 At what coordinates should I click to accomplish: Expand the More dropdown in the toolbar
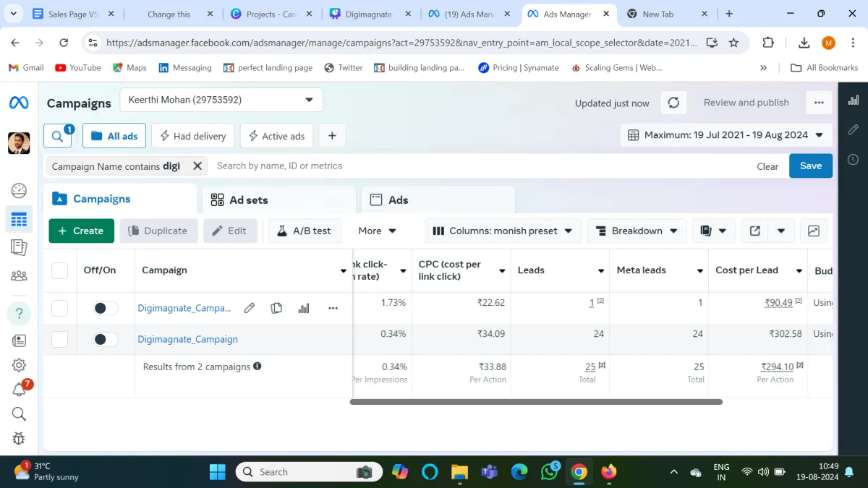pos(378,231)
